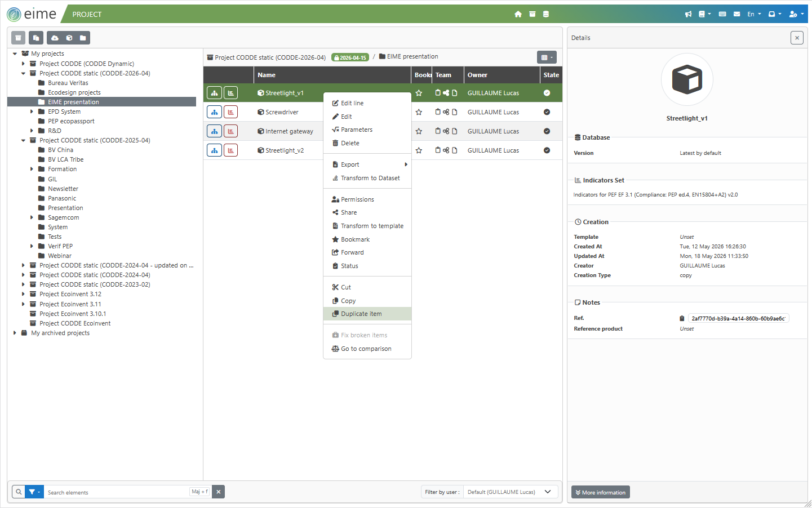Open analysis chart for Streetlight_v2
The image size is (812, 508).
pos(230,150)
